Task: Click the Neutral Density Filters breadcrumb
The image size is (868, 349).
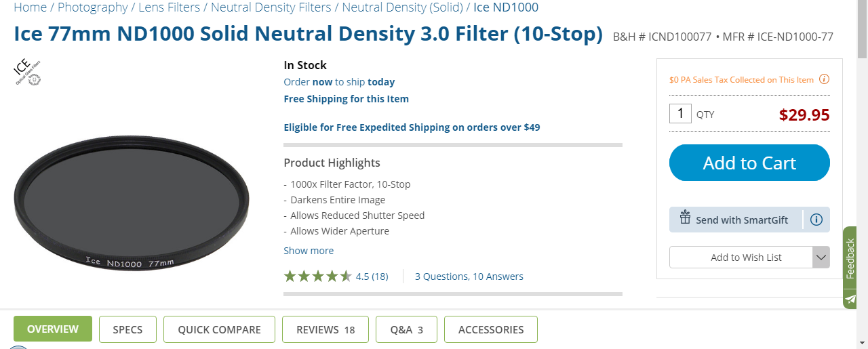Action: coord(271,7)
